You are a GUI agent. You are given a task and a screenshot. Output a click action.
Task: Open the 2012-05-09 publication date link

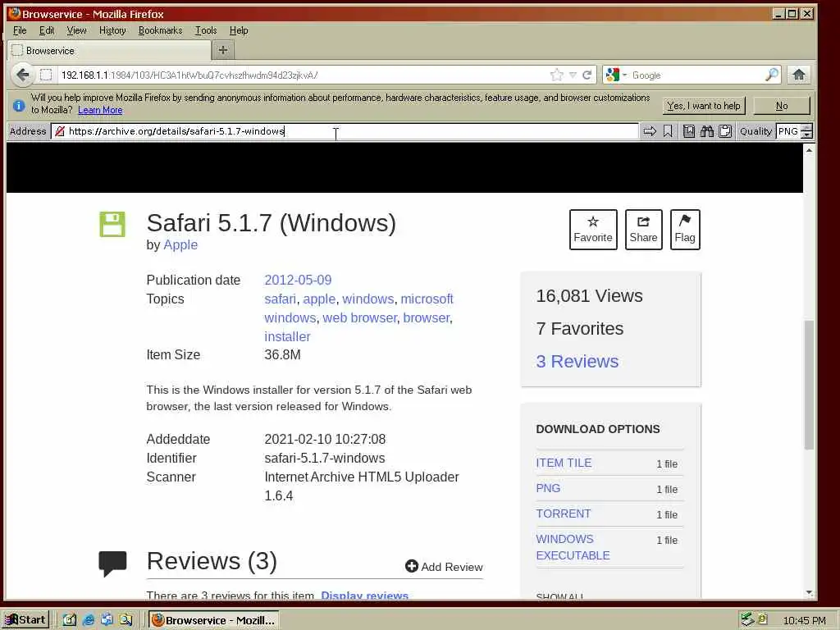pyautogui.click(x=298, y=280)
